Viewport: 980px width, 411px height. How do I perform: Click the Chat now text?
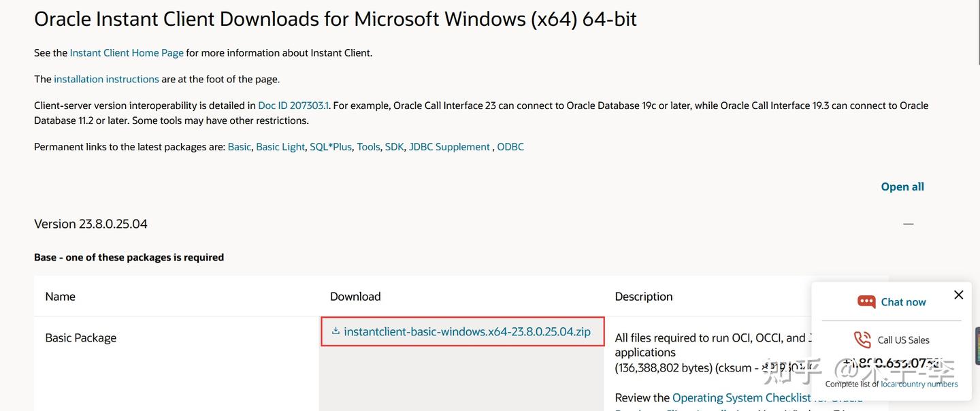pyautogui.click(x=903, y=301)
